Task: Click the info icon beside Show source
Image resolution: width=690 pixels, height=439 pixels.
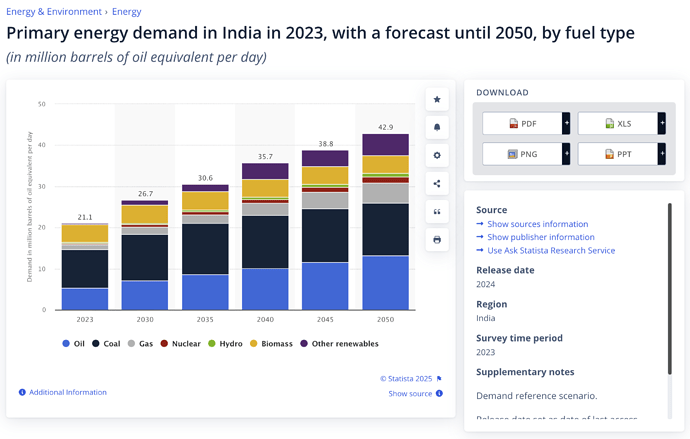Action: click(439, 394)
